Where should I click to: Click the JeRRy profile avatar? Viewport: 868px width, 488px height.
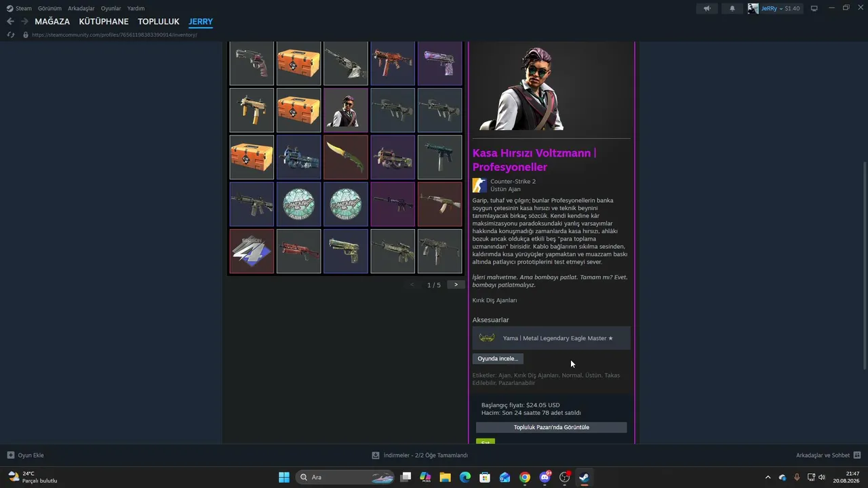pyautogui.click(x=753, y=8)
